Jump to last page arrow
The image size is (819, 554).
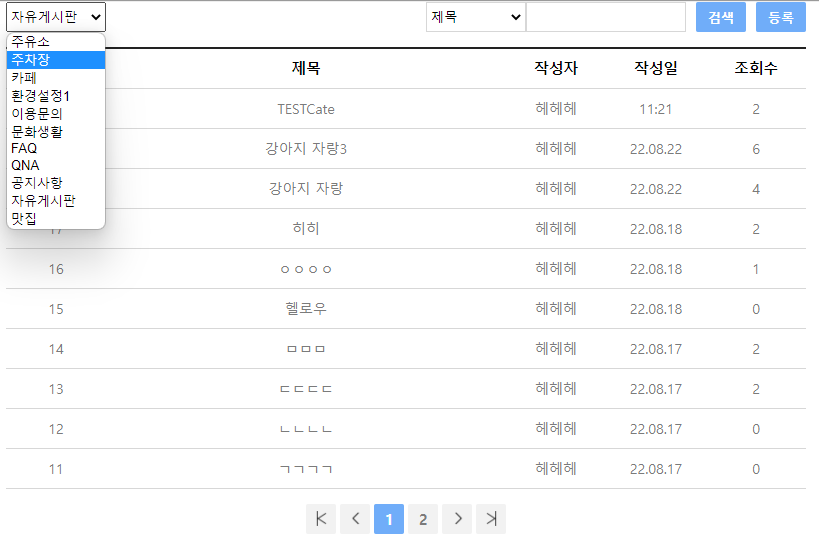491,518
